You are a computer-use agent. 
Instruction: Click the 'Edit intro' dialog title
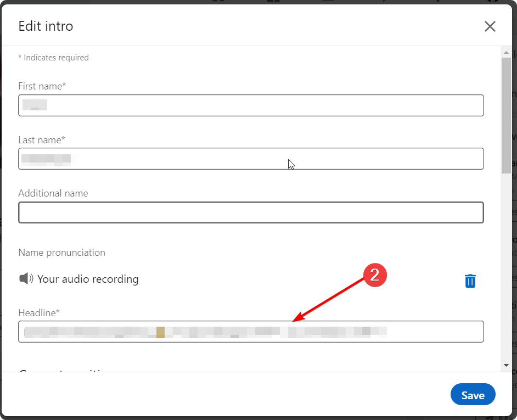click(x=46, y=26)
